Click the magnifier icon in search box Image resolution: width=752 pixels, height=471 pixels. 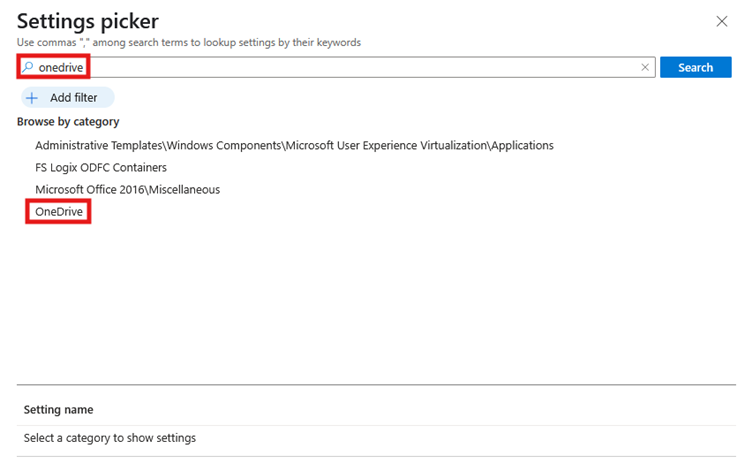coord(28,67)
